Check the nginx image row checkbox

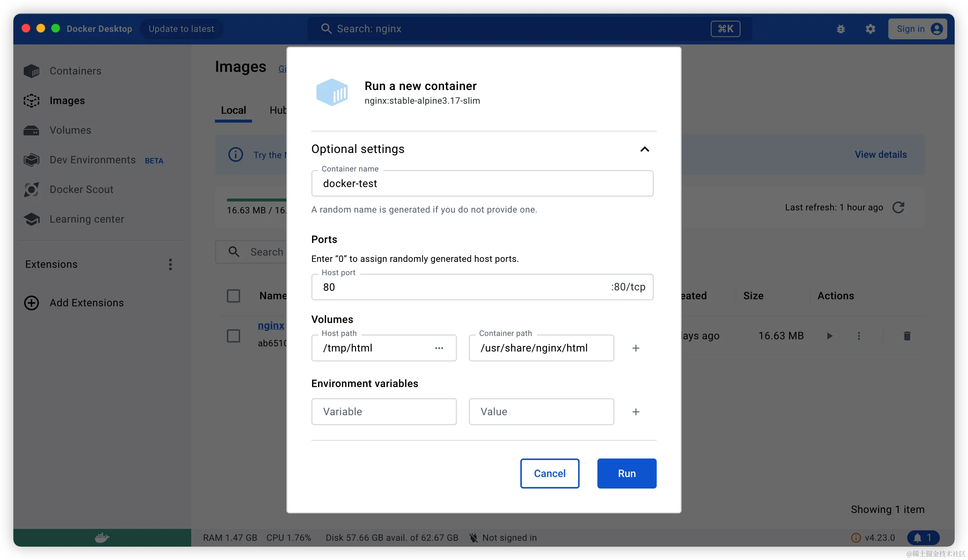click(x=233, y=336)
